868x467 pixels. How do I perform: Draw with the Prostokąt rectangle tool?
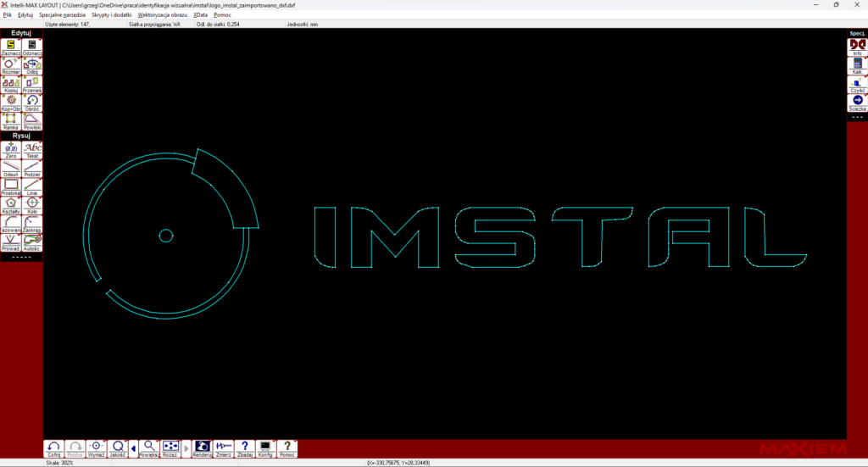pyautogui.click(x=10, y=187)
